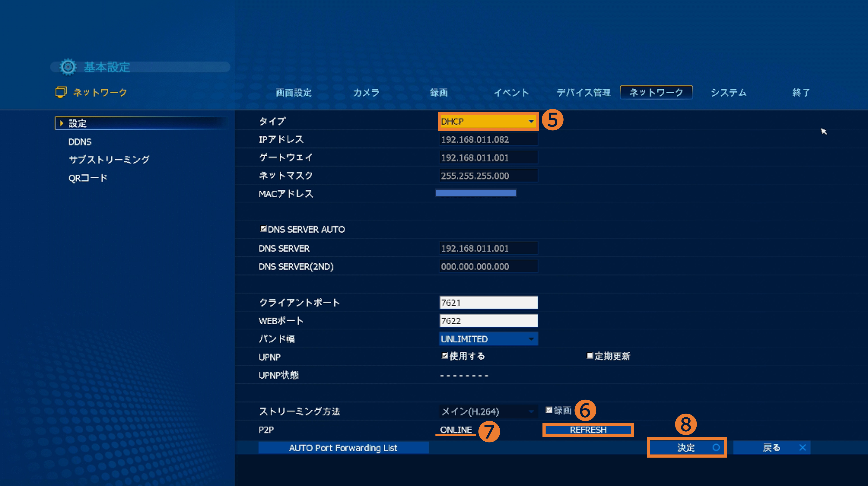The image size is (868, 486).
Task: Select DDNS in the sidebar
Action: point(80,142)
